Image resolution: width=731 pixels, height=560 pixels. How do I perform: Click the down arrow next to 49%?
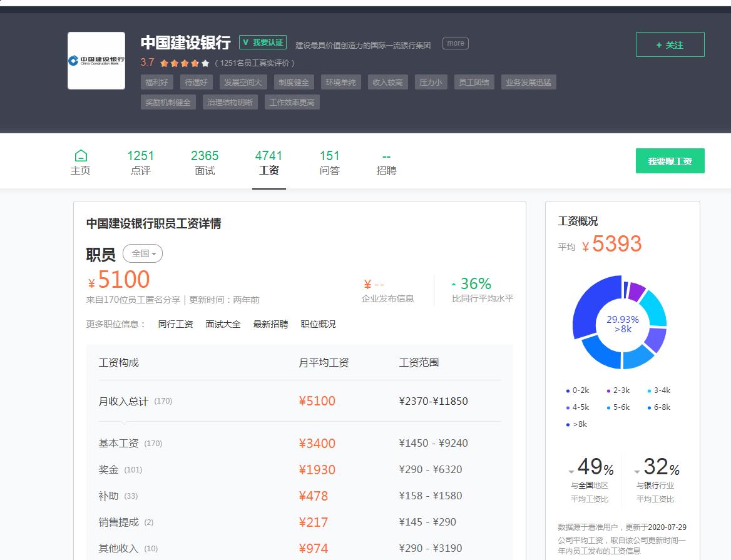571,471
